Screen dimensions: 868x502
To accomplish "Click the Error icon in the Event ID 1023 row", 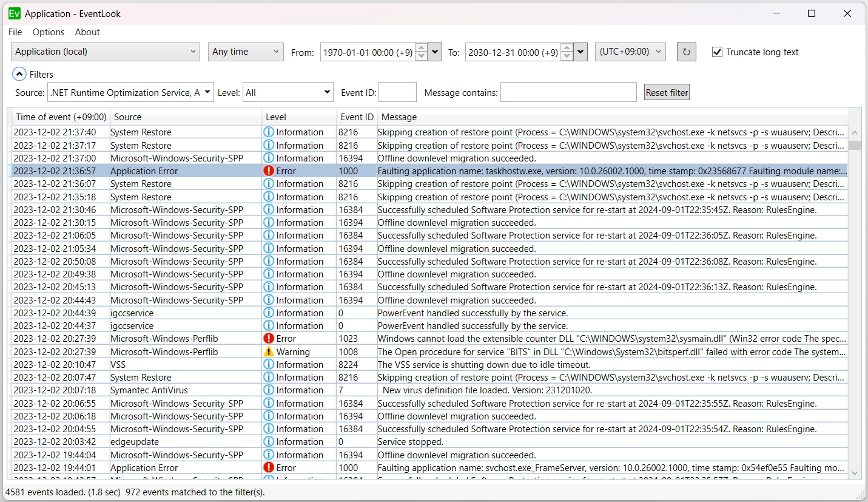I will pyautogui.click(x=269, y=339).
